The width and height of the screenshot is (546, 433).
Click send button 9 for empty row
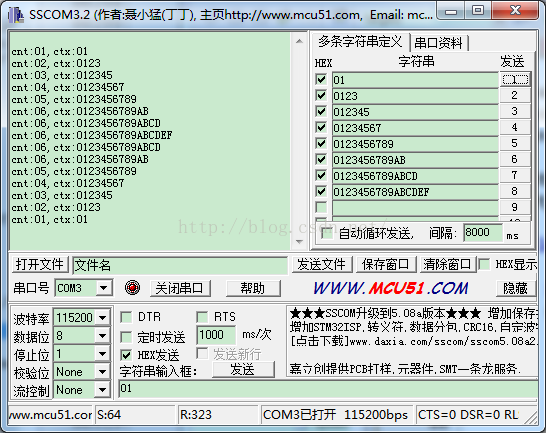pos(515,208)
